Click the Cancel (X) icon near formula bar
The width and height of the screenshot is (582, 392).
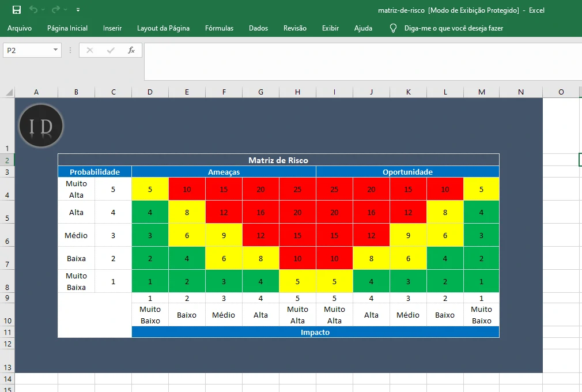pyautogui.click(x=90, y=50)
